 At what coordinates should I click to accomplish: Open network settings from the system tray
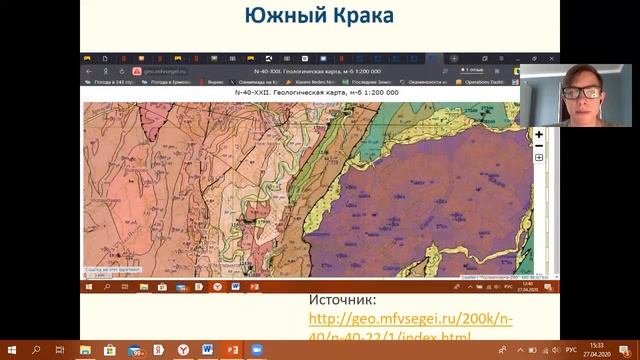(x=544, y=350)
